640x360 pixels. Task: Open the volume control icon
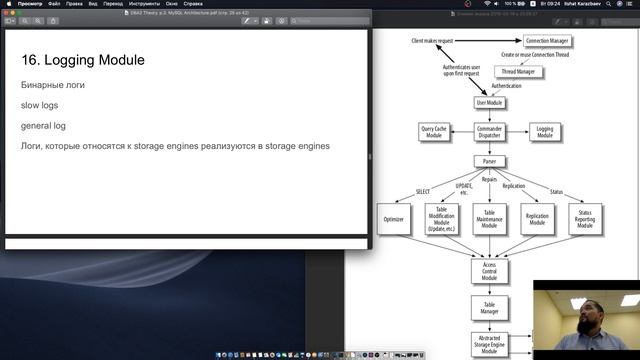tap(496, 4)
